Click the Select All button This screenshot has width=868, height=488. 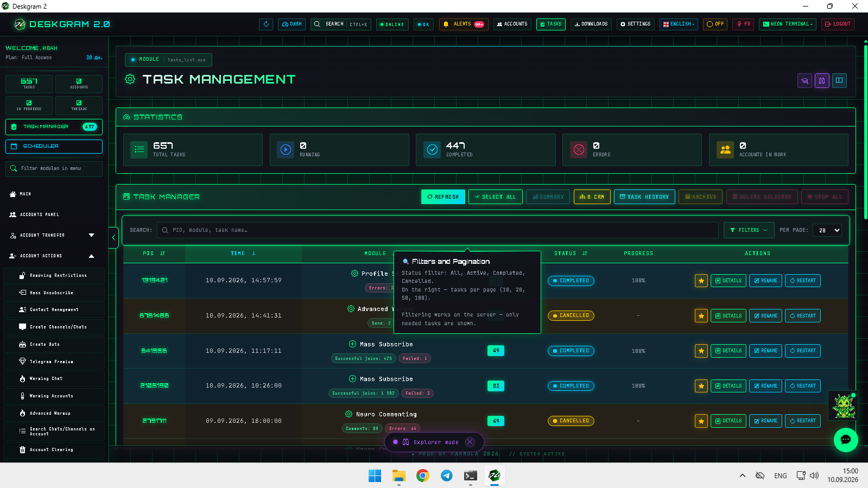pyautogui.click(x=496, y=197)
